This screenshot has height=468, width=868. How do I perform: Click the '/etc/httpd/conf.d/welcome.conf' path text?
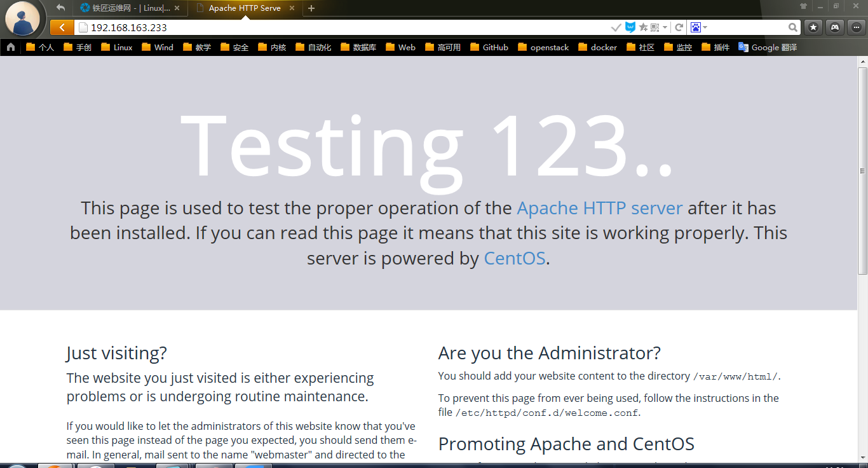547,413
